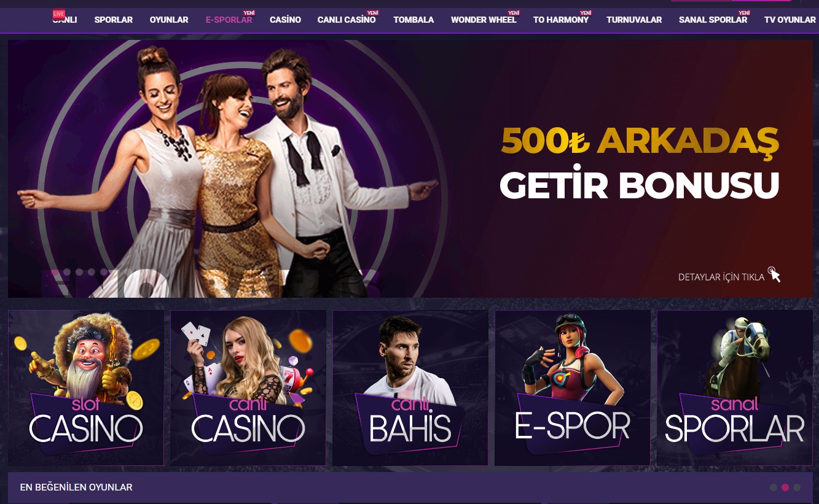
Task: Go to Turnuvalar page
Action: click(634, 20)
